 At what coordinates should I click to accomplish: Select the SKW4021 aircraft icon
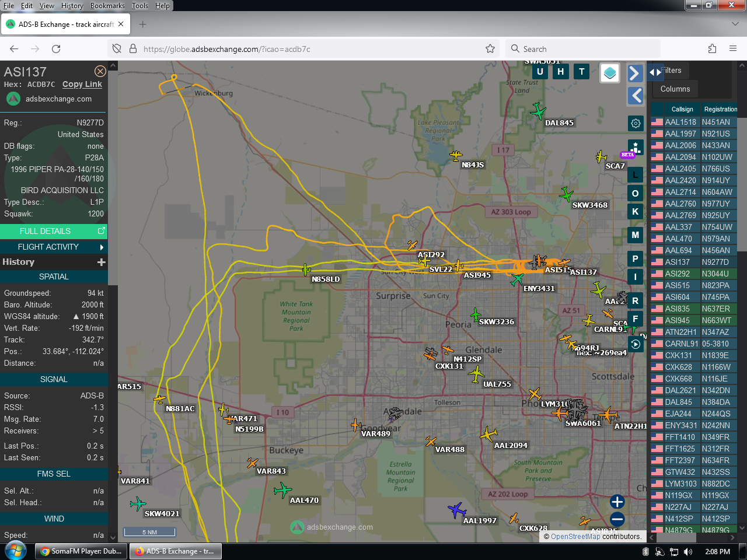138,503
